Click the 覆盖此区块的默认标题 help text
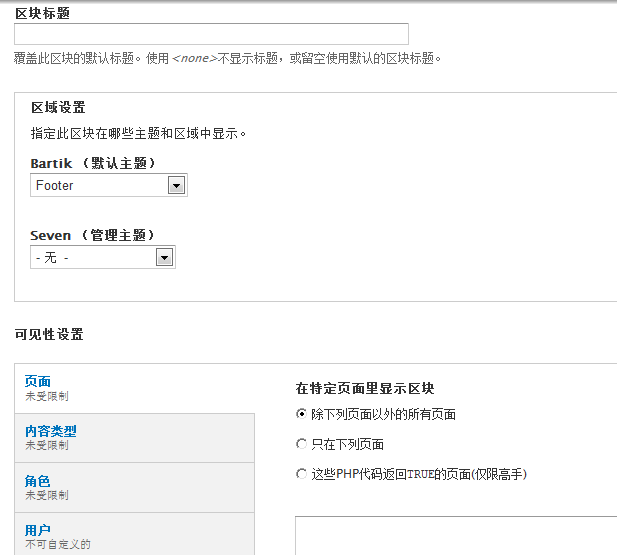Image resolution: width=617 pixels, height=555 pixels. coord(227,58)
